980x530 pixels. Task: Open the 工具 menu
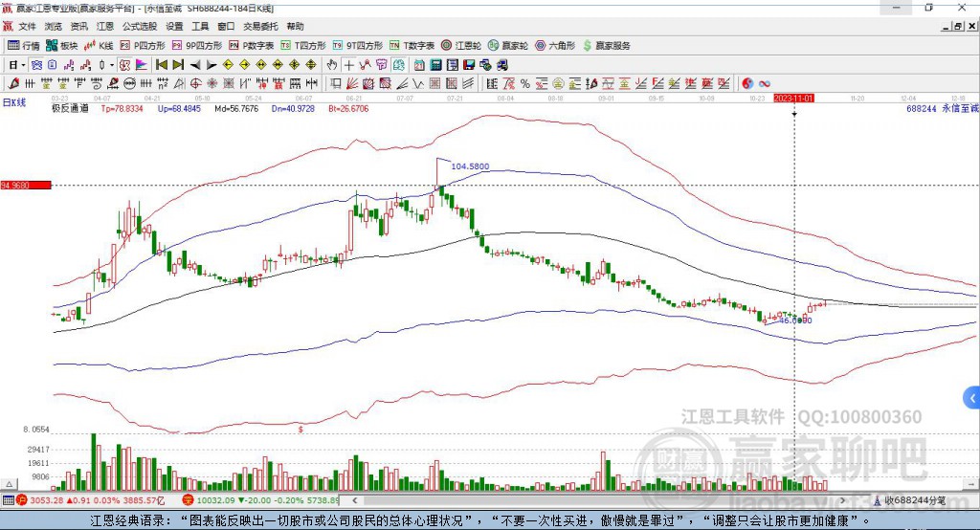click(200, 26)
